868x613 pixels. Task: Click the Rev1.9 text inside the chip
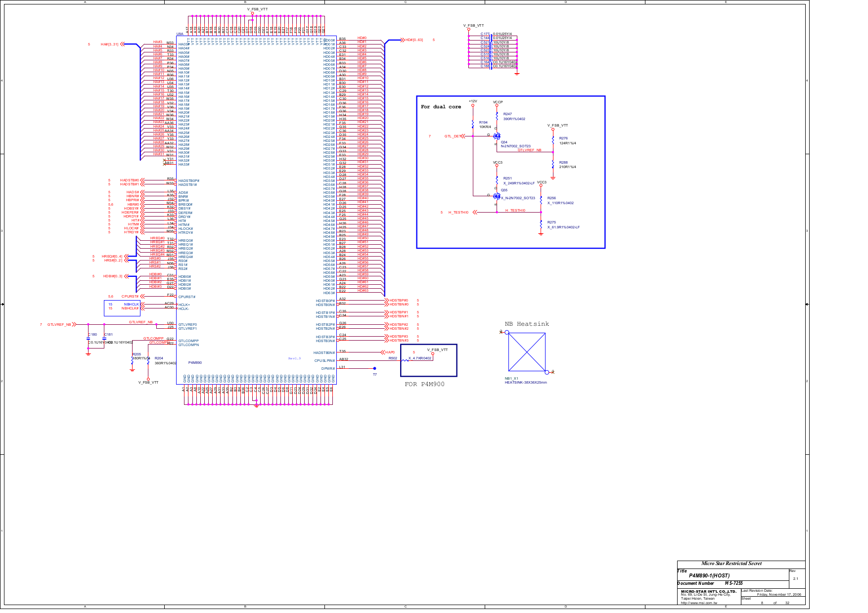pos(294,358)
